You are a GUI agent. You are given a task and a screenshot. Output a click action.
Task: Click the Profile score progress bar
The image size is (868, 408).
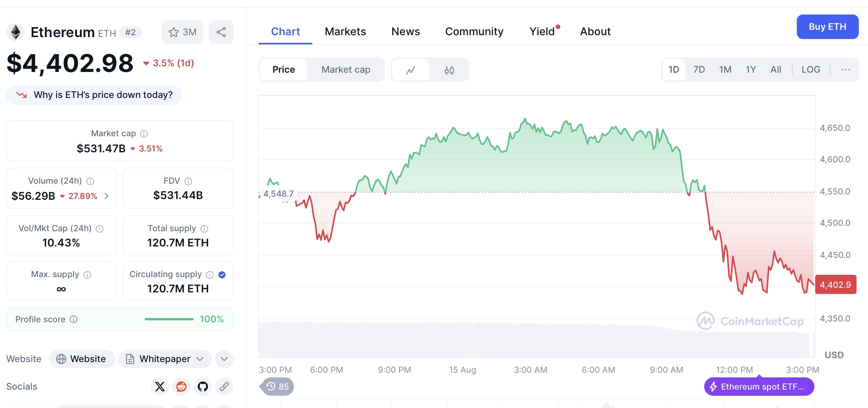(x=169, y=319)
